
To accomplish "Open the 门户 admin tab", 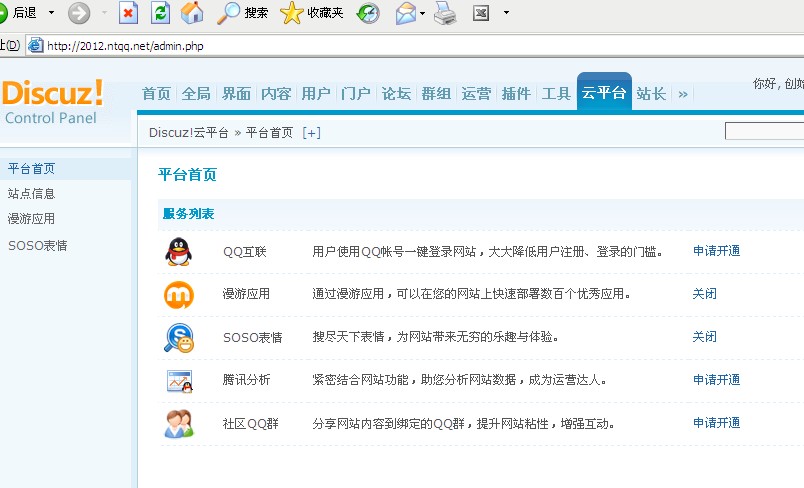I will [355, 94].
